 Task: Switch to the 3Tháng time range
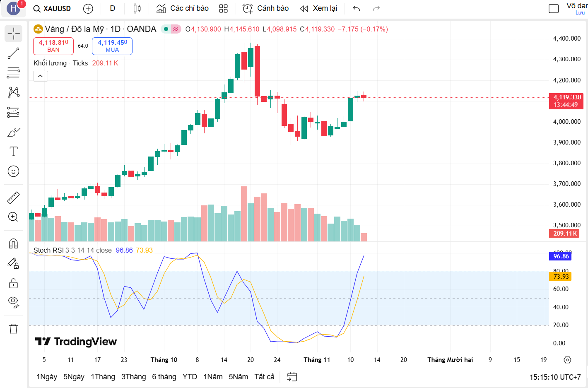tap(133, 377)
